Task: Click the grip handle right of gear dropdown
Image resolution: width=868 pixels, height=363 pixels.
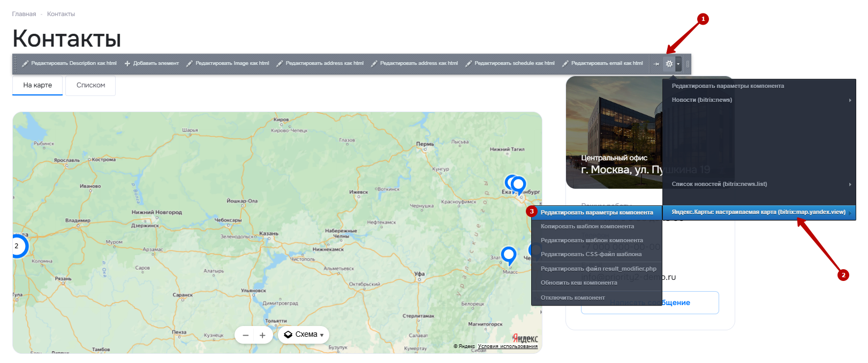Action: [688, 64]
